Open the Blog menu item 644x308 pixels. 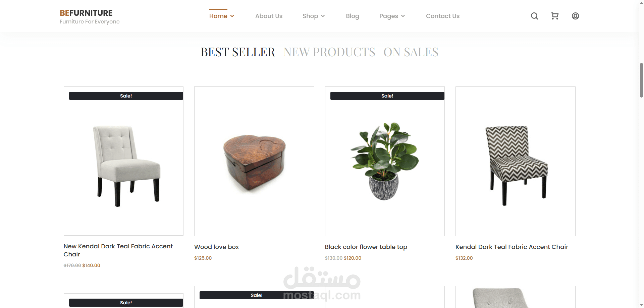[352, 16]
